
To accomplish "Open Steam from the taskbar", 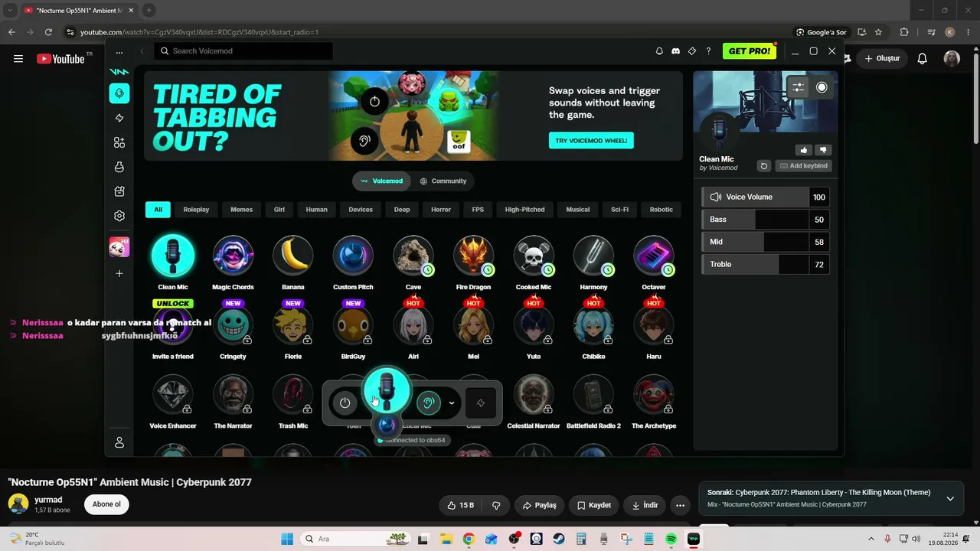I will click(559, 539).
